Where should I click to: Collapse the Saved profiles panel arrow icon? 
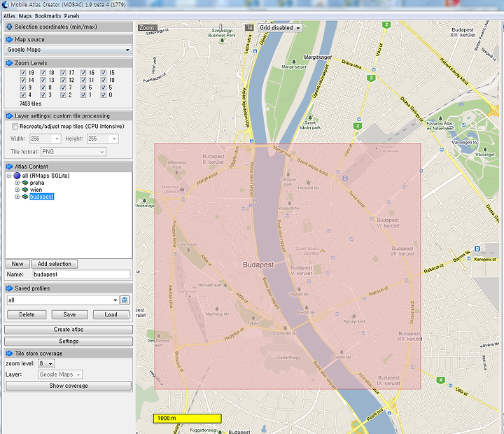pyautogui.click(x=9, y=288)
